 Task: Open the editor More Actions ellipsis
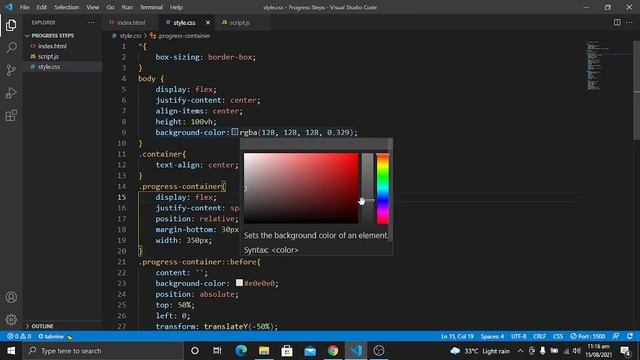click(x=629, y=22)
